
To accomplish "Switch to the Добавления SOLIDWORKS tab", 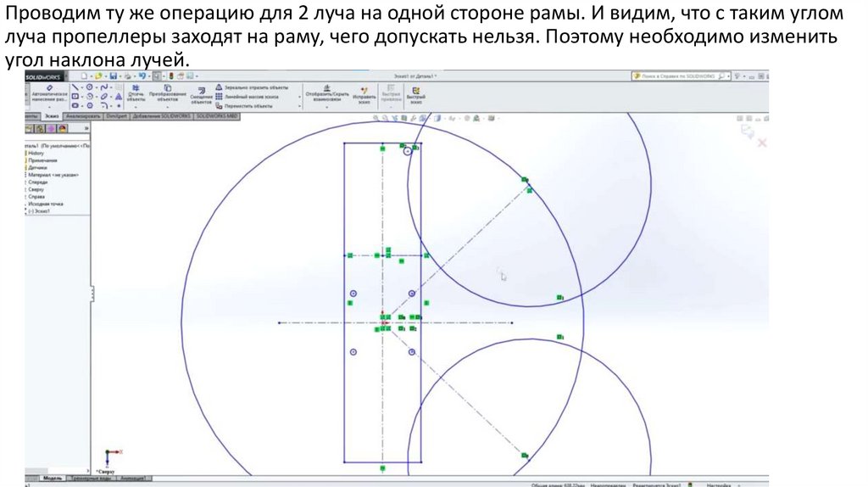I will [x=162, y=115].
